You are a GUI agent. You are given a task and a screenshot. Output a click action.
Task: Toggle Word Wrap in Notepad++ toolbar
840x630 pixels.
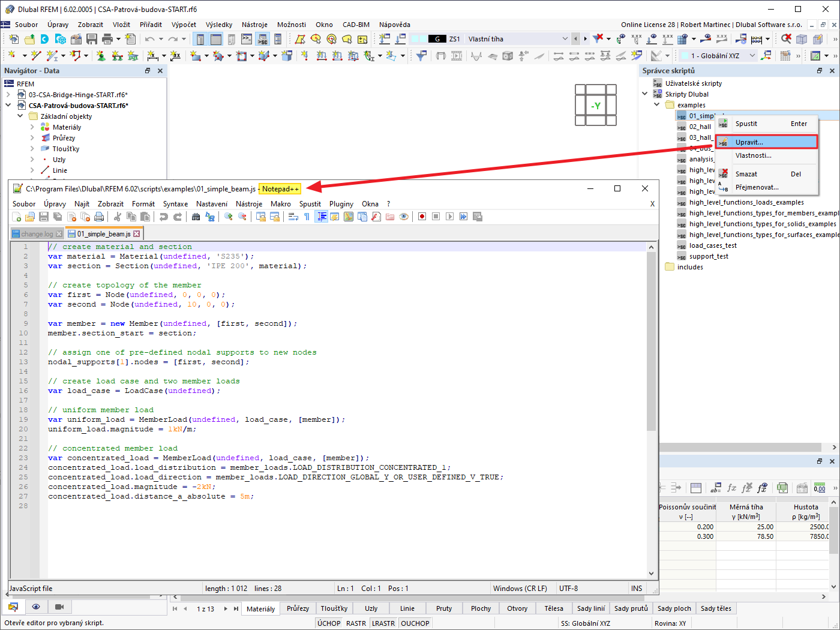293,217
